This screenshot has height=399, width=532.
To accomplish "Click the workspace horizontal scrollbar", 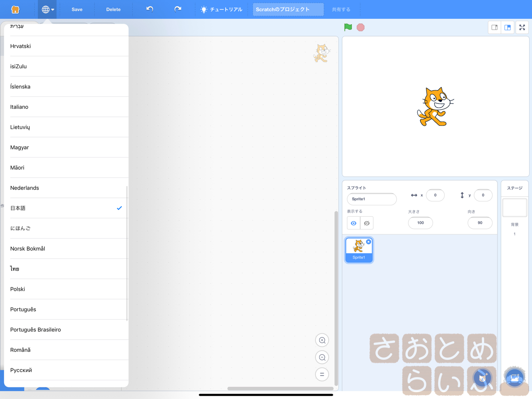I will click(x=280, y=389).
